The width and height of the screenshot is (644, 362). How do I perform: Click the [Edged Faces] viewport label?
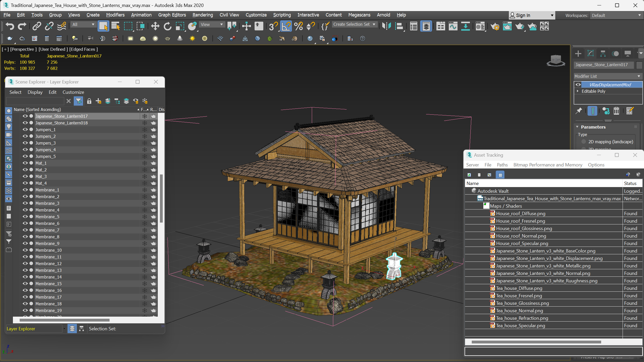[83, 49]
